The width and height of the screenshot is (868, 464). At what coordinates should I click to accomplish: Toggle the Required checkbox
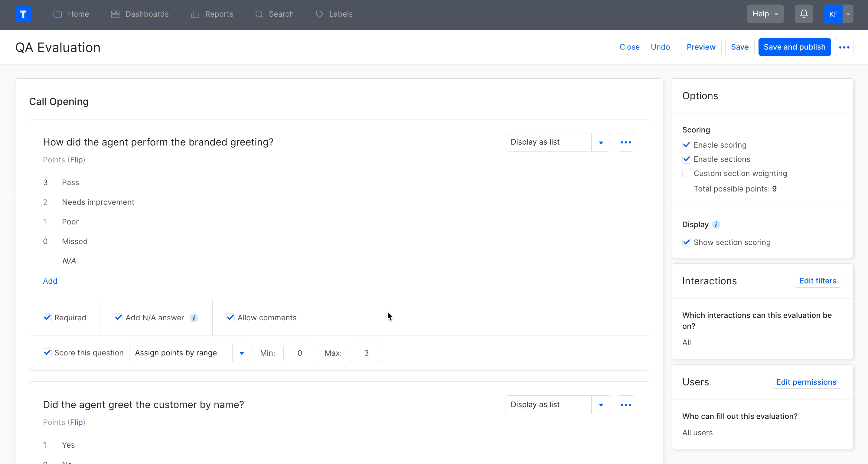point(47,317)
